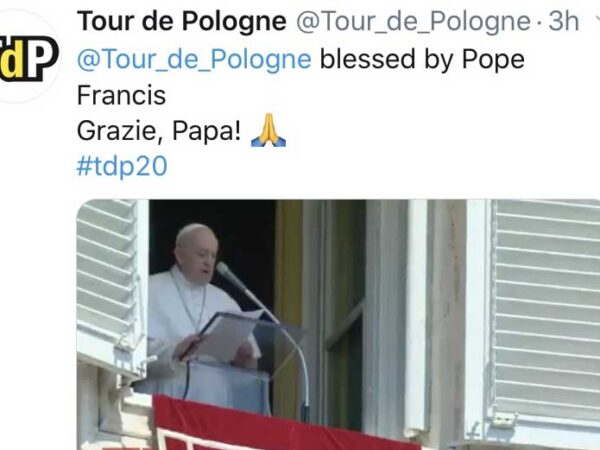The image size is (600, 450).
Task: Click the gray @Tour_de_Pologne handle in header
Action: (x=413, y=22)
